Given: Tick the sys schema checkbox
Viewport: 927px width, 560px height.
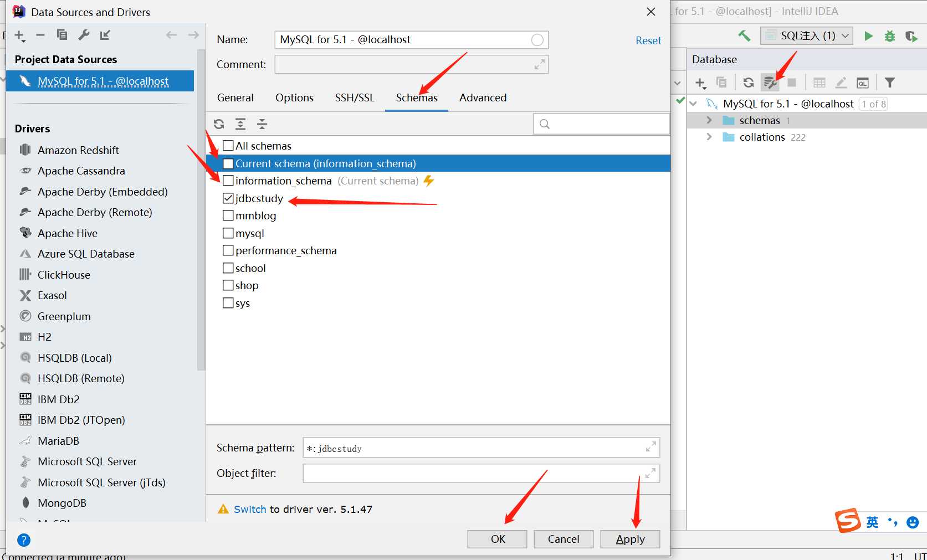Looking at the screenshot, I should coord(228,303).
